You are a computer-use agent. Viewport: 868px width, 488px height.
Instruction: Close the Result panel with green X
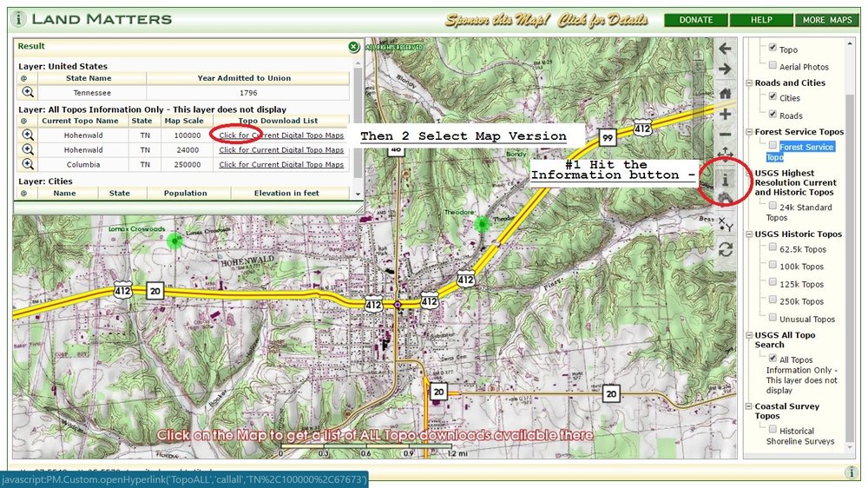point(354,47)
